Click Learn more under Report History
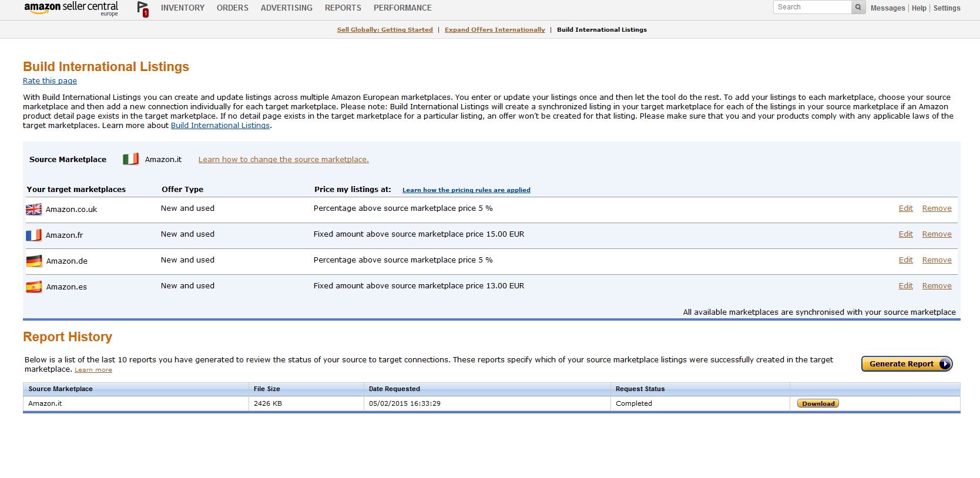The image size is (980, 478). 93,370
